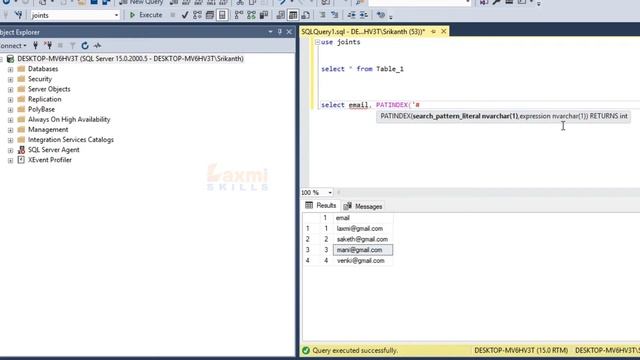Click the PATINDEX line in the editor
Viewport: 640px width, 360px height.
[370, 105]
